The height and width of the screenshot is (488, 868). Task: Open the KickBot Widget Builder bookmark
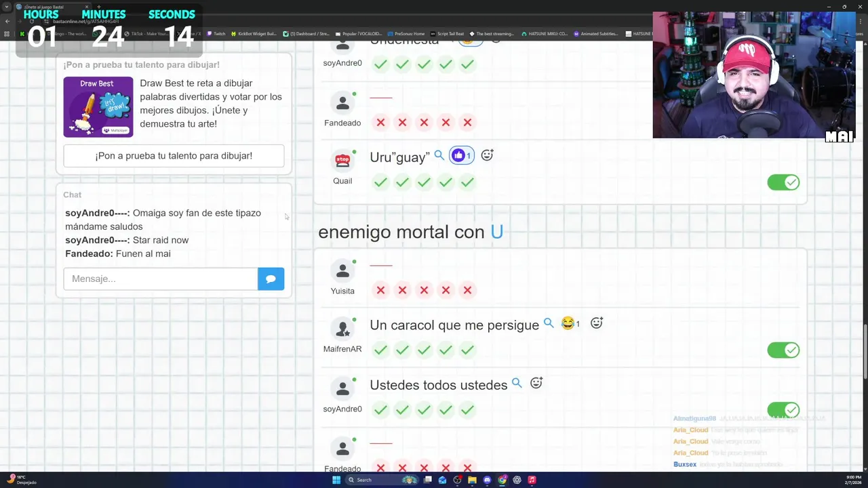point(254,34)
